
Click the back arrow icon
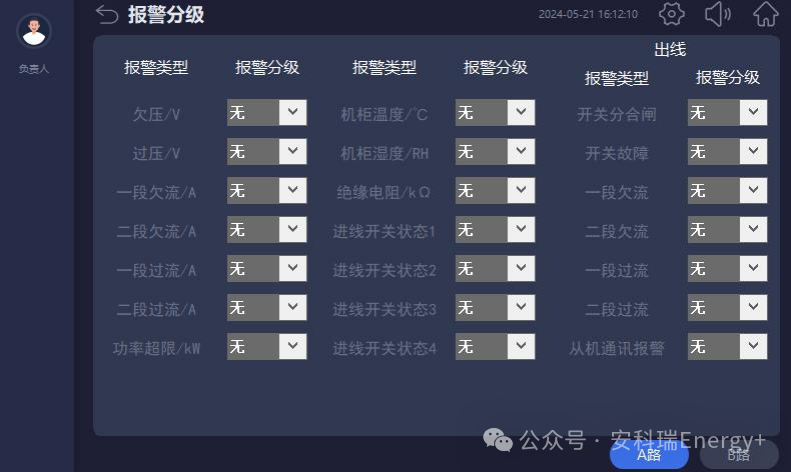[107, 14]
